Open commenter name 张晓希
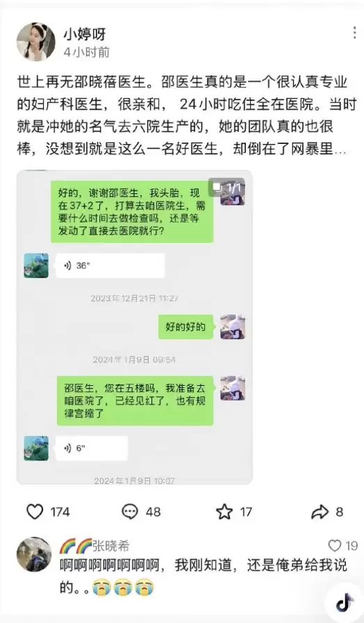This screenshot has height=623, width=364. pyautogui.click(x=110, y=546)
